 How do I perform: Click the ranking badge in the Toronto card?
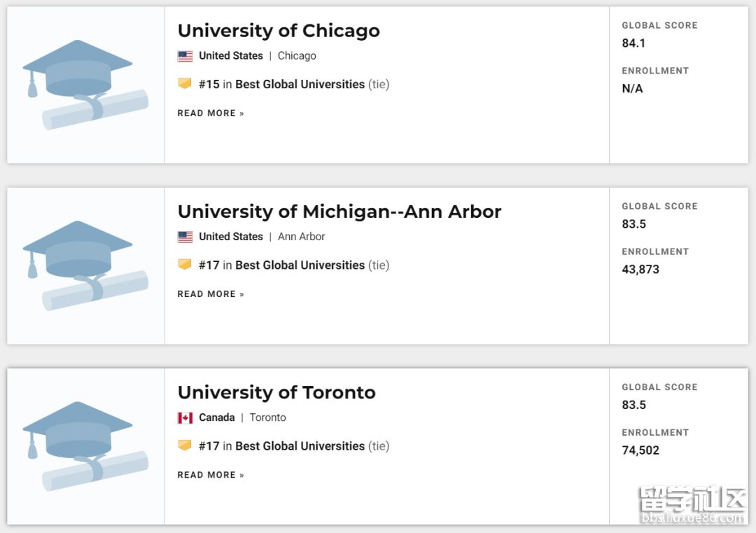(185, 445)
